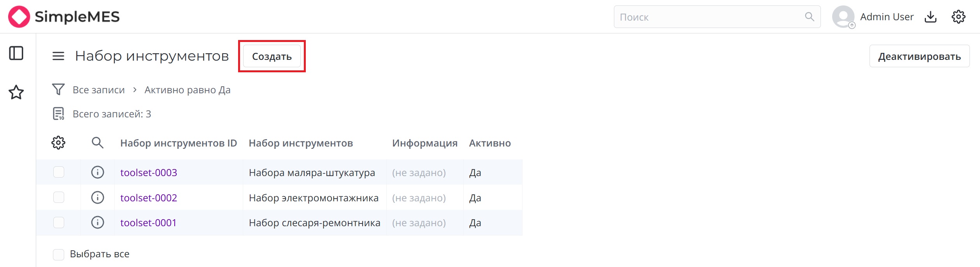Screen dimensions: 980x267
Task: Open the Все записи filter breadcrumb
Action: point(99,89)
